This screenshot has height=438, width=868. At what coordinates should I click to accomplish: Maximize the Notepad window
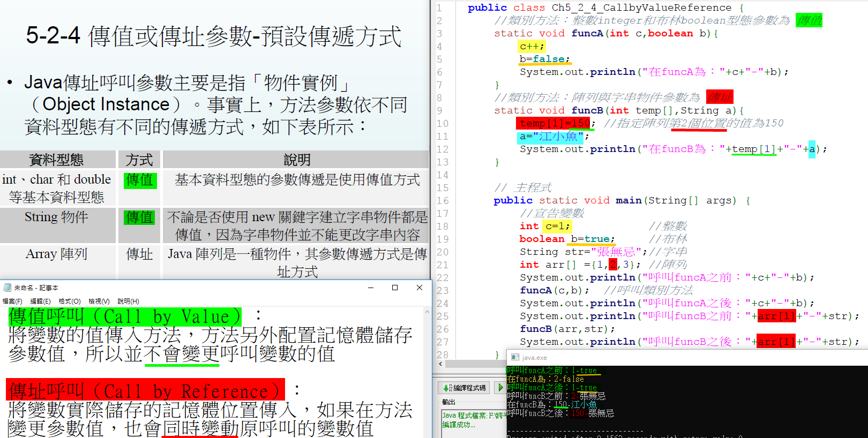(395, 288)
